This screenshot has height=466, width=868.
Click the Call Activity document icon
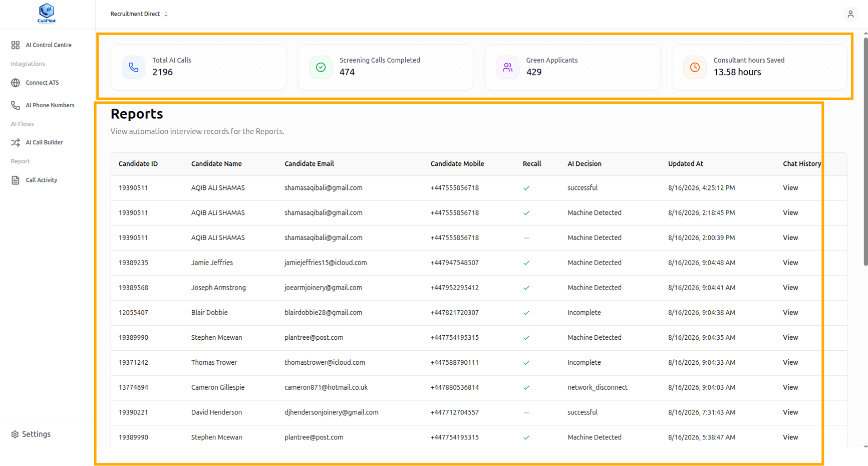(x=16, y=180)
